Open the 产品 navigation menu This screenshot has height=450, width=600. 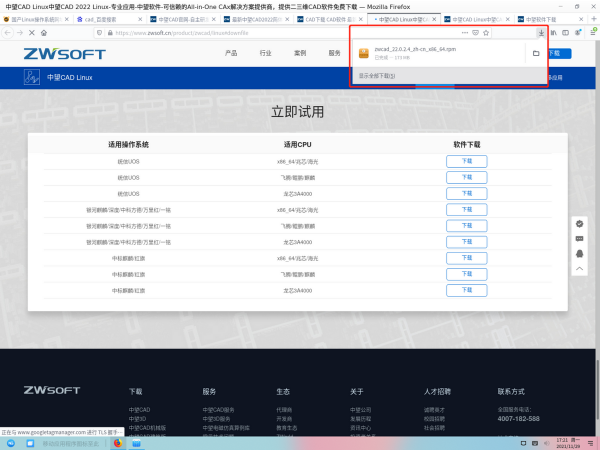tap(231, 53)
